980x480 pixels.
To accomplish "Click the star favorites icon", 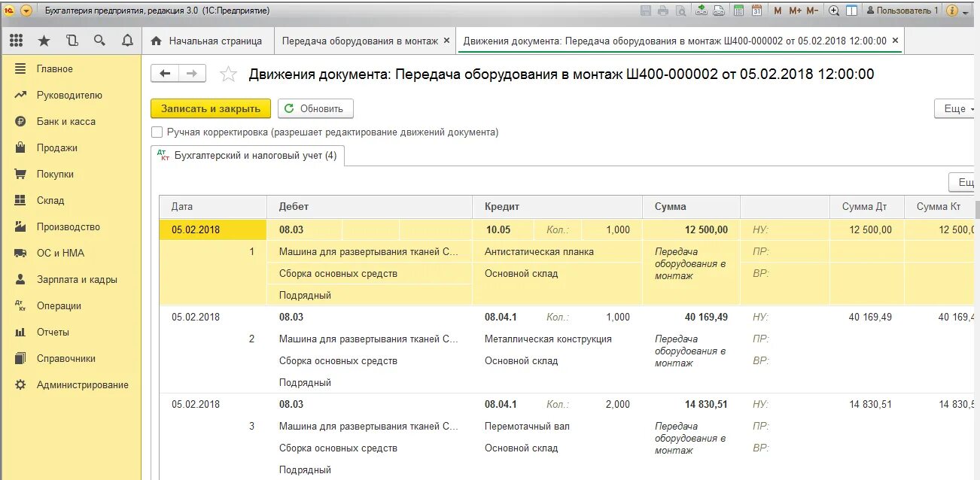I will [44, 40].
